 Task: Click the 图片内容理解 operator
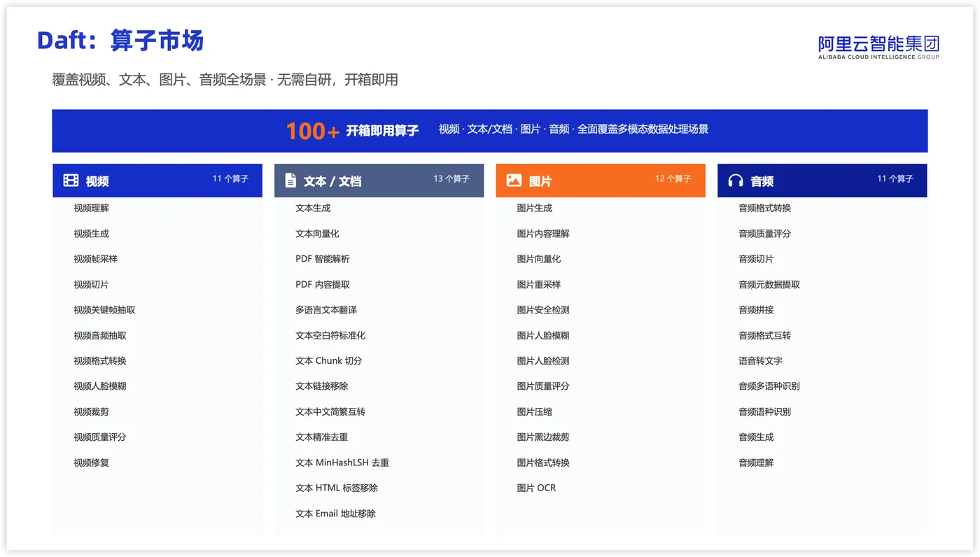tap(543, 234)
